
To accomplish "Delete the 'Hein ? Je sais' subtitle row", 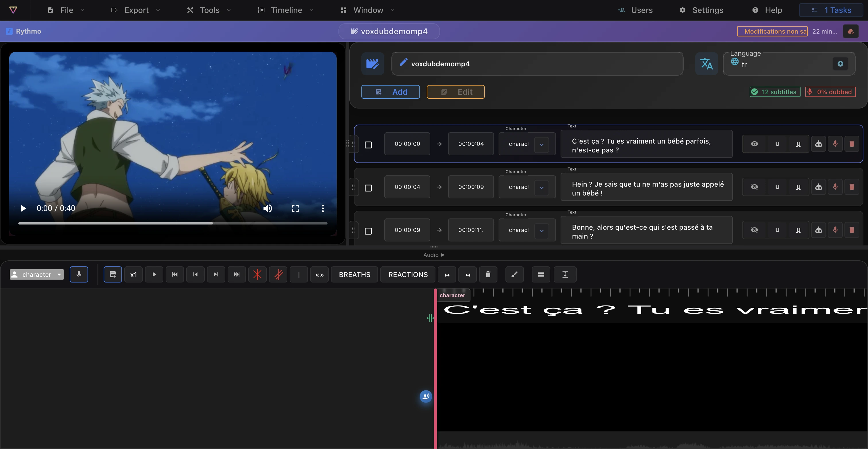I will 852,187.
